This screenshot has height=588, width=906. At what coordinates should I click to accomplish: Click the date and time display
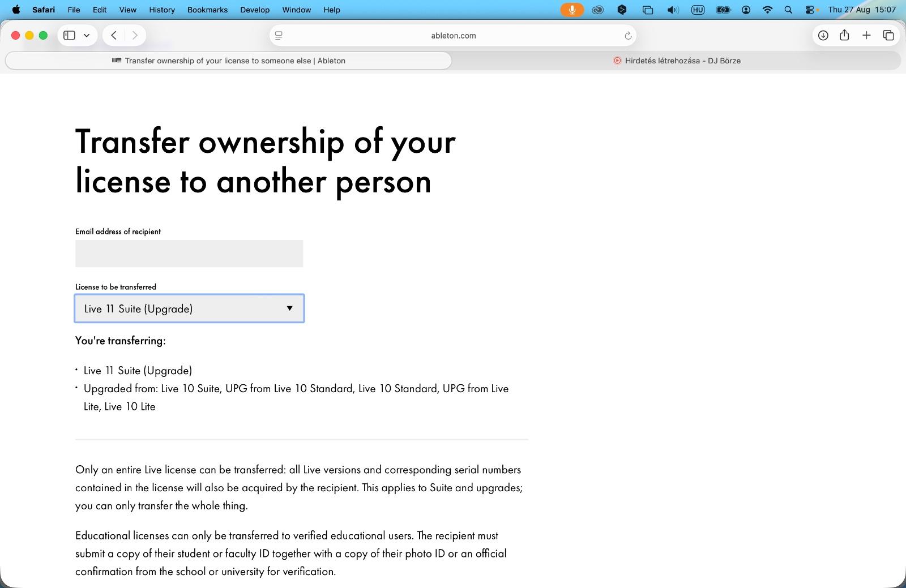coord(862,10)
